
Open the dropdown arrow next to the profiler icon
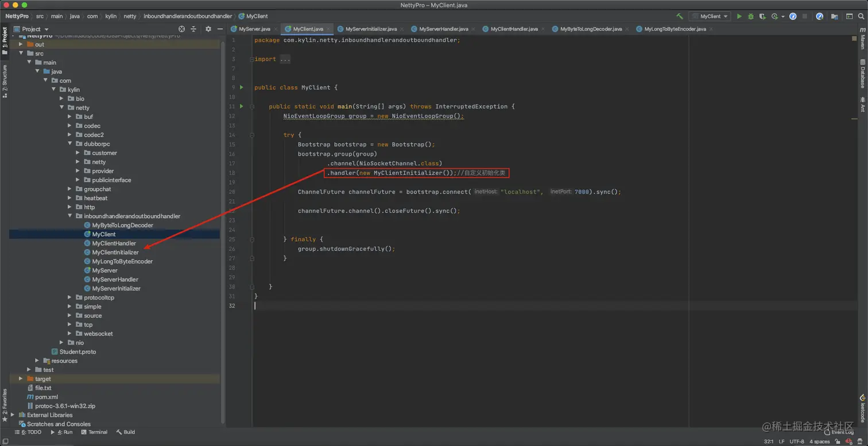[782, 17]
